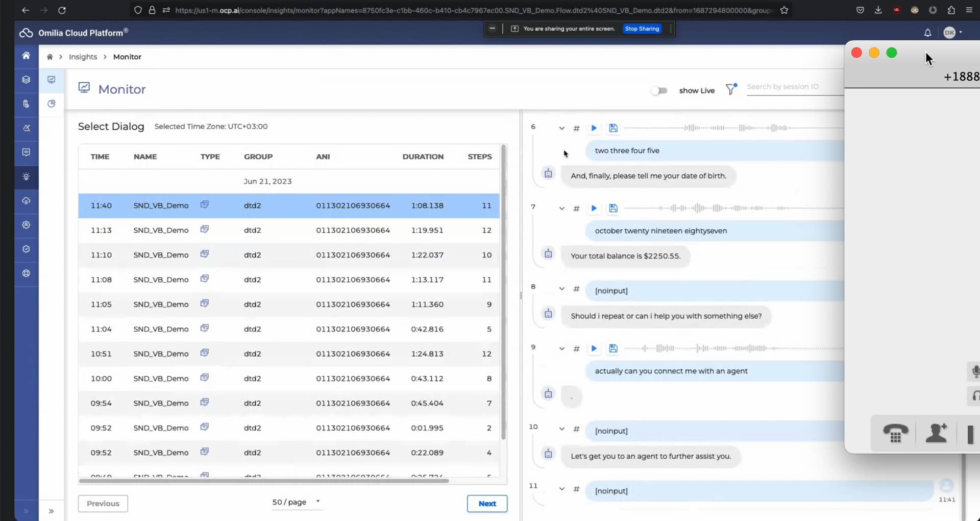The width and height of the screenshot is (980, 521).
Task: Collapse dialog step 8 with its chevron
Action: 561,288
